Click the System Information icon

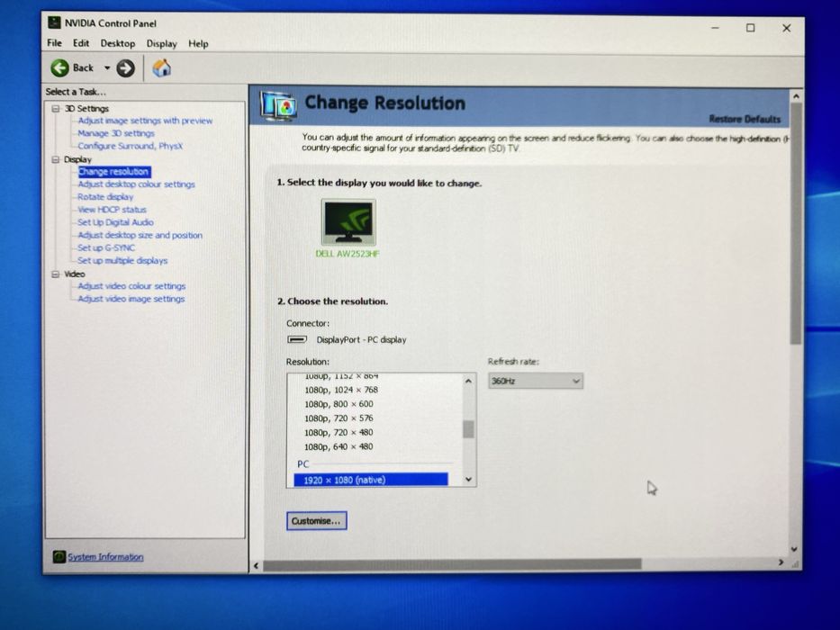click(59, 556)
